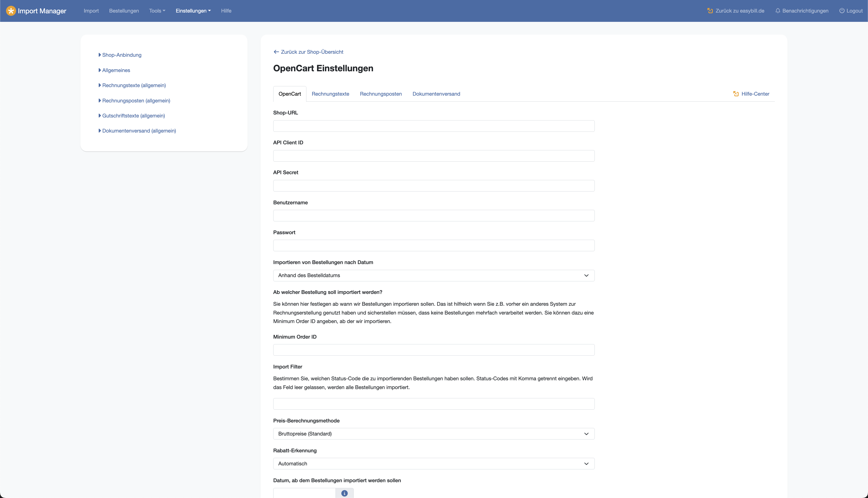Click the left arrow icon before Zurück zur Shop-Übersicht
Viewport: 868px width, 498px height.
pyautogui.click(x=276, y=52)
